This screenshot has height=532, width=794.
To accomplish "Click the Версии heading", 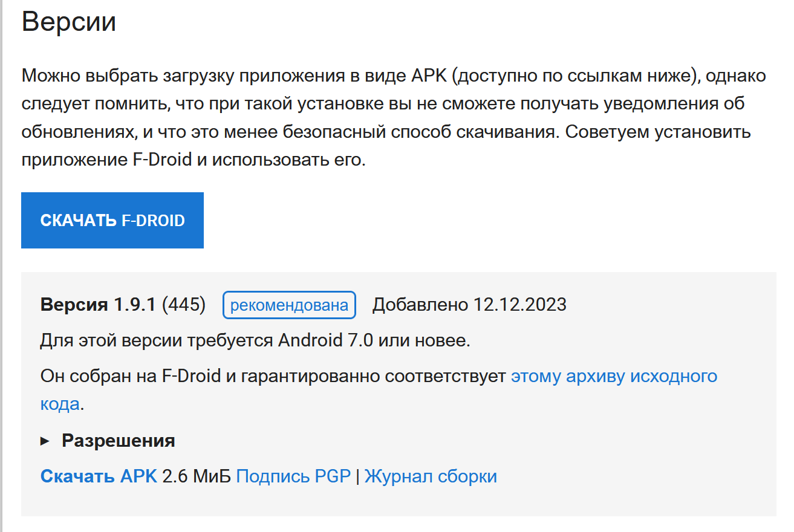I will [x=68, y=22].
